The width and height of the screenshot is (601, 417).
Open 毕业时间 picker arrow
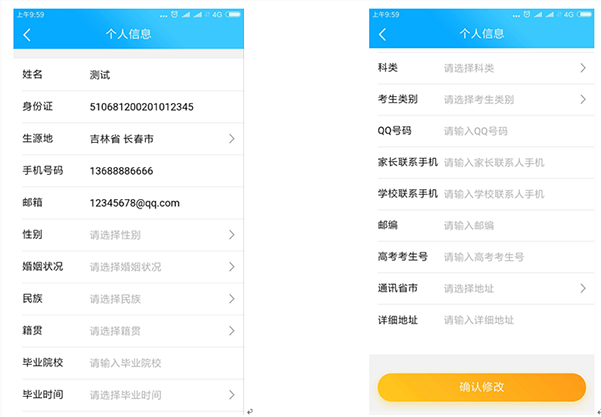click(232, 395)
